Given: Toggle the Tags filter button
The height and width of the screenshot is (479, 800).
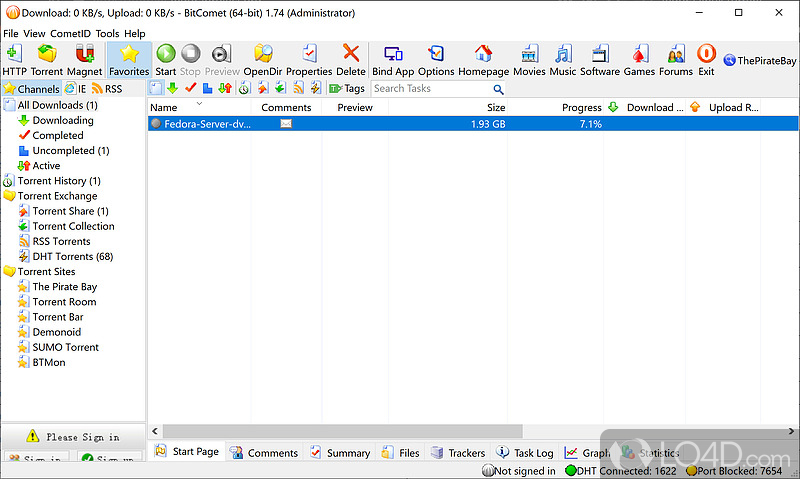Looking at the screenshot, I should pyautogui.click(x=346, y=89).
